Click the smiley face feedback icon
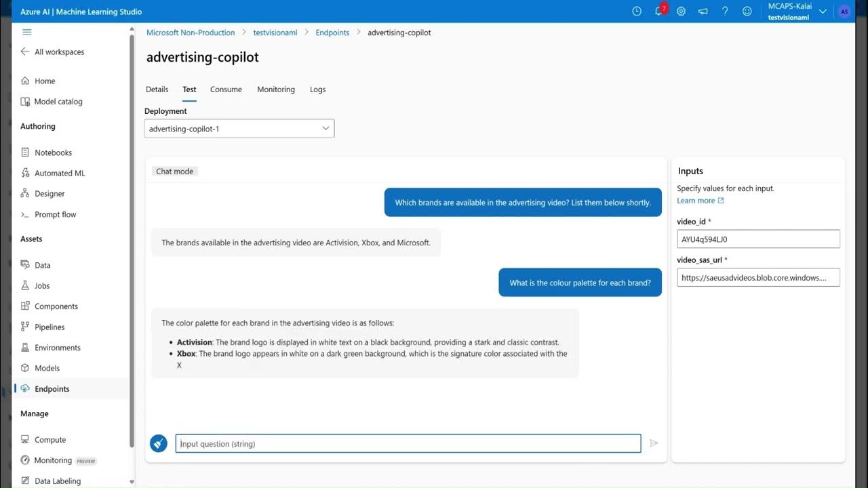 747,12
